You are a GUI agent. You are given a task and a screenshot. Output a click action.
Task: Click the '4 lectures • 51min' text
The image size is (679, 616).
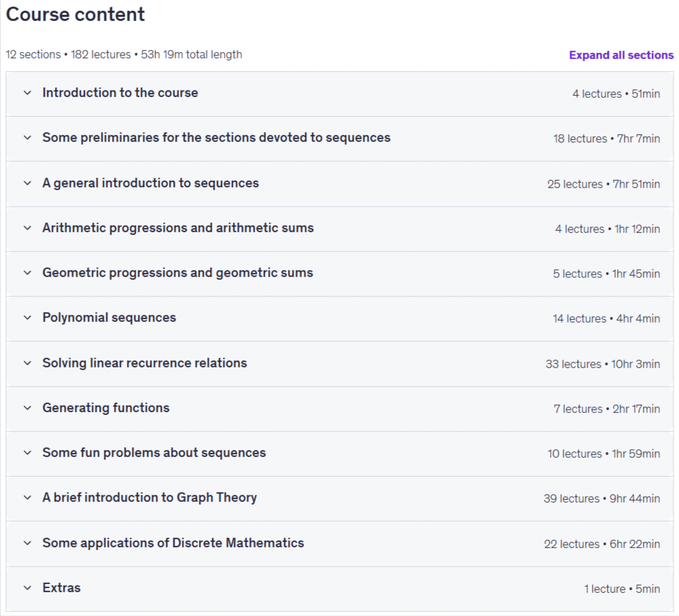point(617,94)
